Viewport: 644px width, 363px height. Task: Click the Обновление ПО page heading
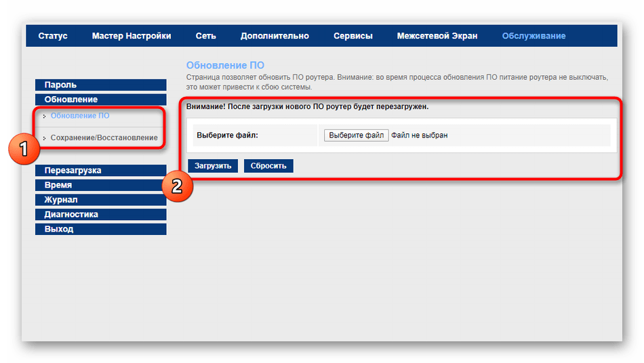point(225,65)
